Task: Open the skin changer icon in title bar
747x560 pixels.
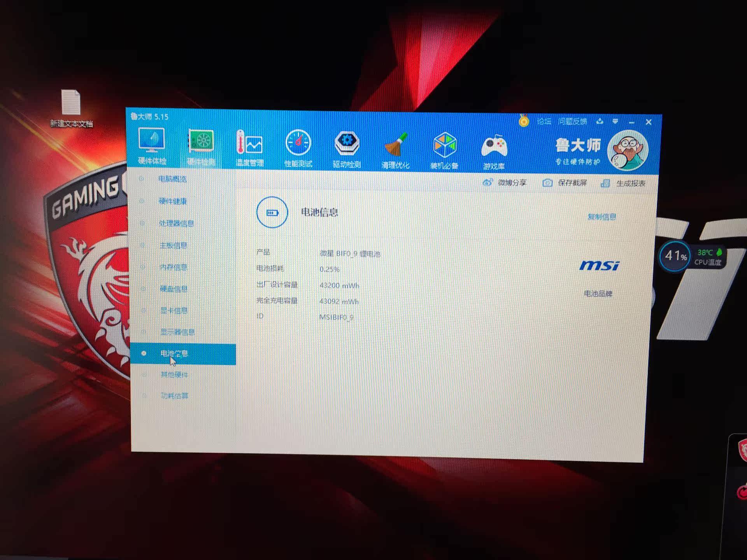Action: (600, 121)
